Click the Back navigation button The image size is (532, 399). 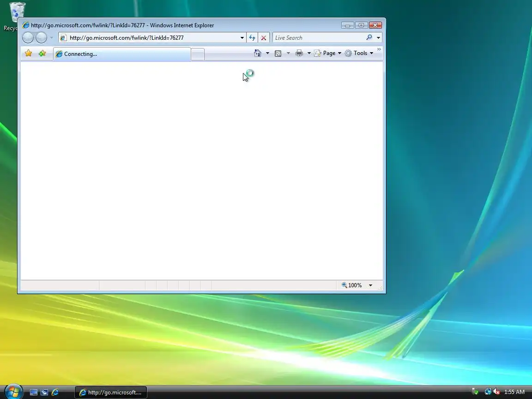click(28, 38)
